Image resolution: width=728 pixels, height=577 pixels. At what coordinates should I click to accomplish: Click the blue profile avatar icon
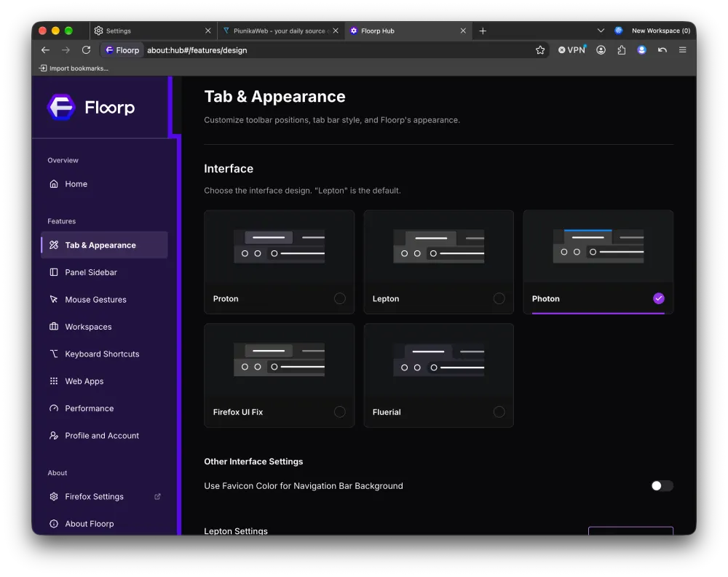point(641,50)
